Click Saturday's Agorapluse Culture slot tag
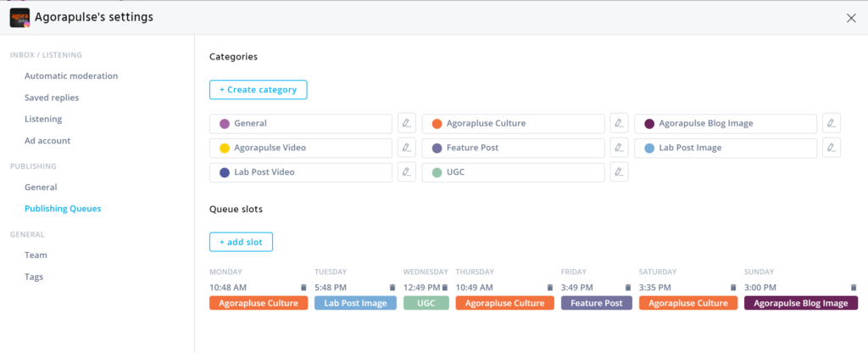Screen dimensions: 868x353 (x=688, y=303)
